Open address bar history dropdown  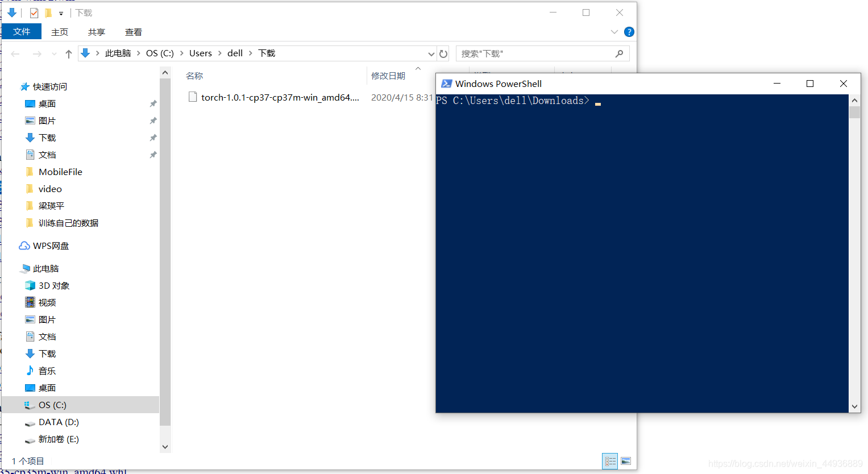coord(431,54)
